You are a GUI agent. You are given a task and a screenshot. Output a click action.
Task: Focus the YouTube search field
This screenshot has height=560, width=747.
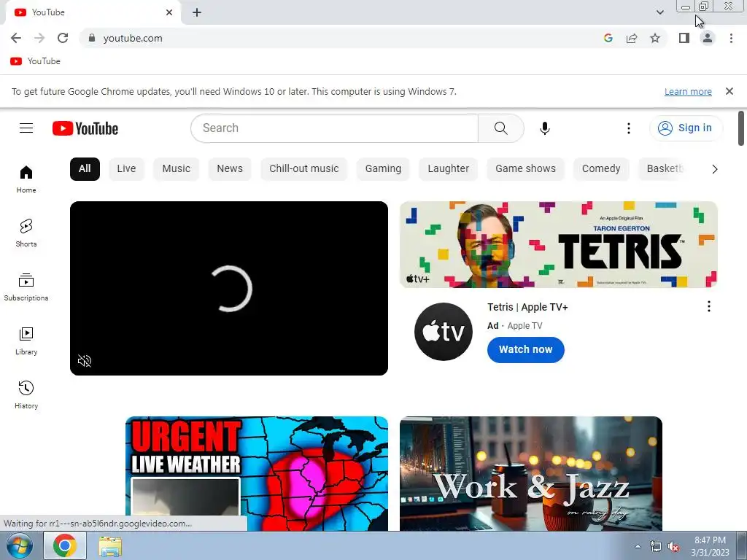(334, 128)
